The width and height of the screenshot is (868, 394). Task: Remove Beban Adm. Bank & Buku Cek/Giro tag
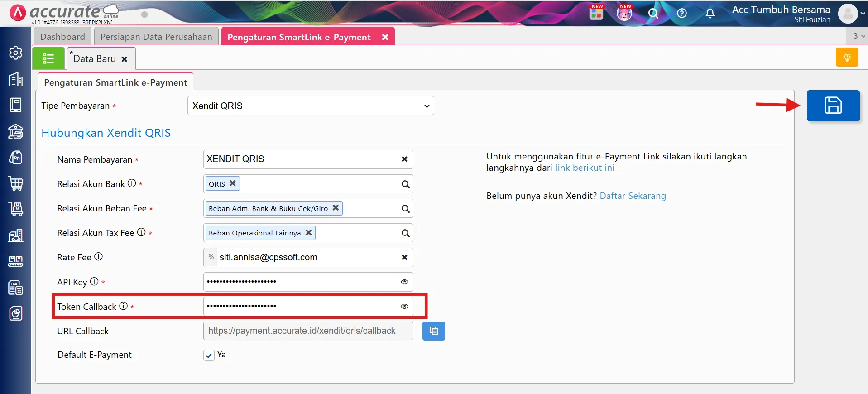[x=336, y=208]
